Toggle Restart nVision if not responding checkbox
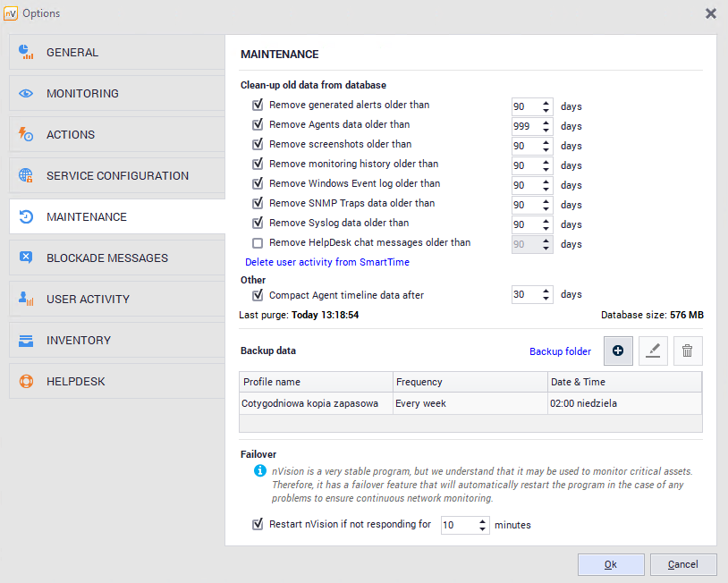 [x=258, y=525]
